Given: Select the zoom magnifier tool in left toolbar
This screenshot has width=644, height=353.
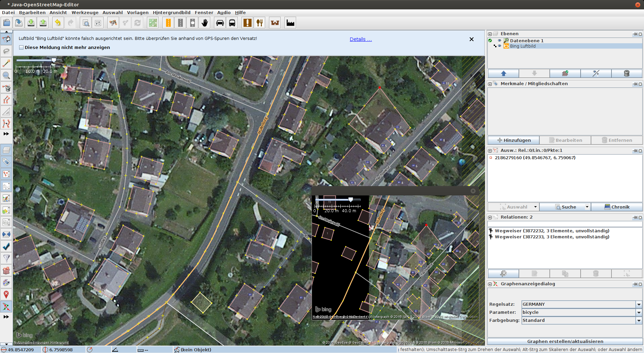Looking at the screenshot, I should tap(6, 75).
